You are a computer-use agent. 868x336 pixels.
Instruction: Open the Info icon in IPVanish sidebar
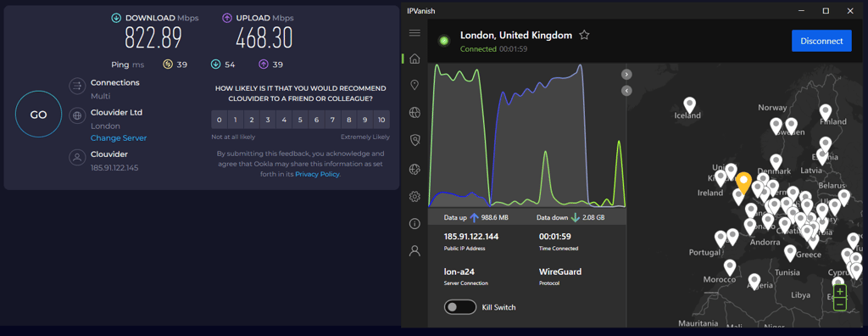pos(415,224)
